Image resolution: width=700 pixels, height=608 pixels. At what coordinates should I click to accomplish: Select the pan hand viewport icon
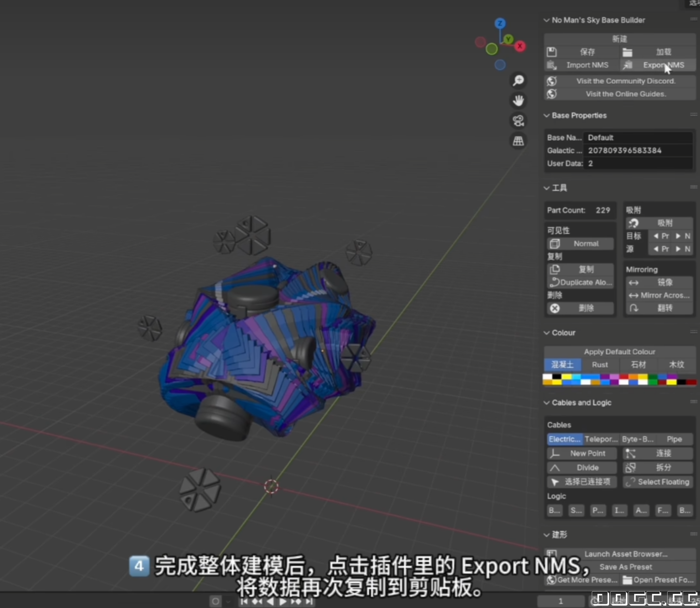518,101
